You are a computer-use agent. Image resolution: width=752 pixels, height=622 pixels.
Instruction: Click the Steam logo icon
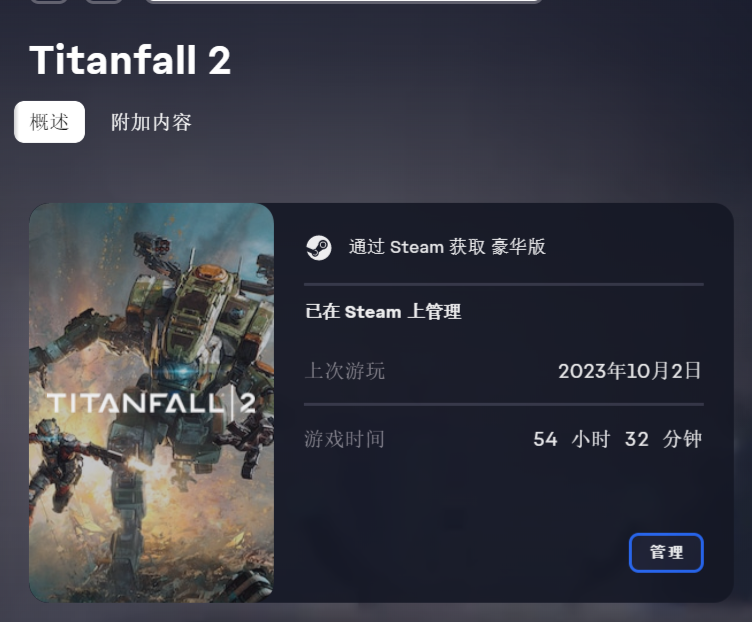(x=319, y=247)
